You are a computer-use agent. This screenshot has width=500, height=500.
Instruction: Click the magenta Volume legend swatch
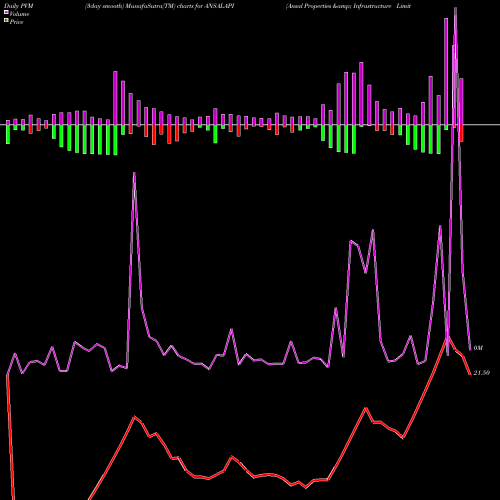(x=6, y=12)
